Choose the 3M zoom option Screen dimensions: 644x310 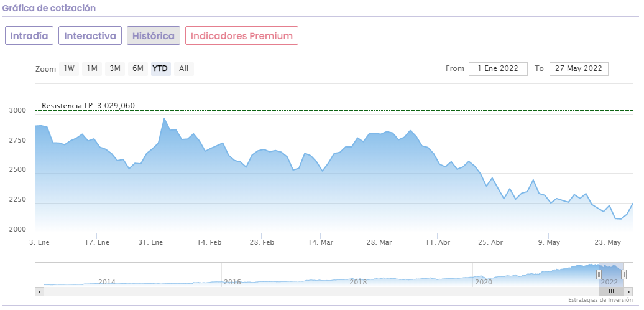tap(115, 68)
